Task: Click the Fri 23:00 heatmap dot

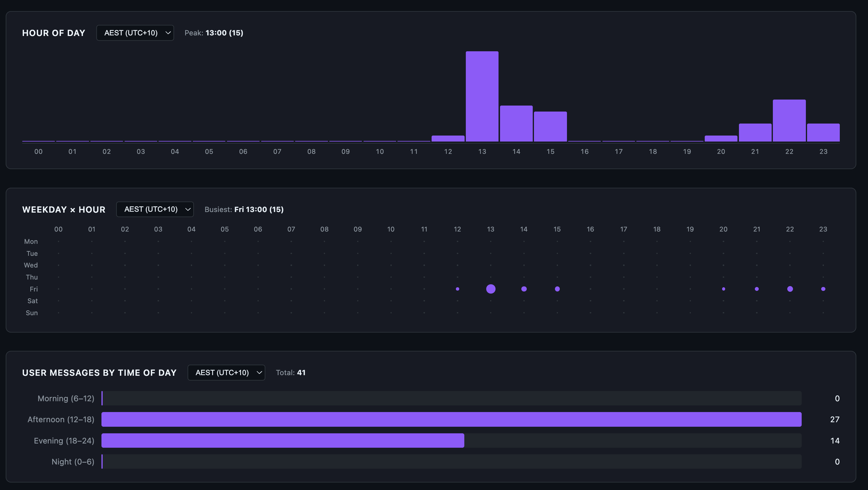Action: (x=823, y=289)
